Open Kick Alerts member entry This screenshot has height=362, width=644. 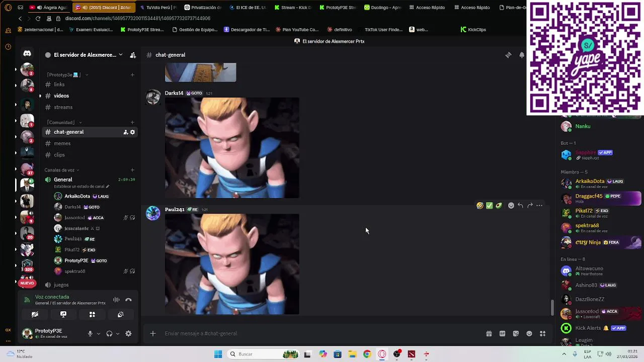tap(601, 328)
